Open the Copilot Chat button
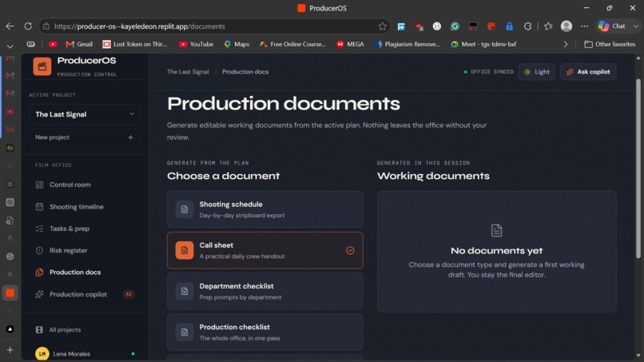644x362 pixels. click(x=611, y=26)
